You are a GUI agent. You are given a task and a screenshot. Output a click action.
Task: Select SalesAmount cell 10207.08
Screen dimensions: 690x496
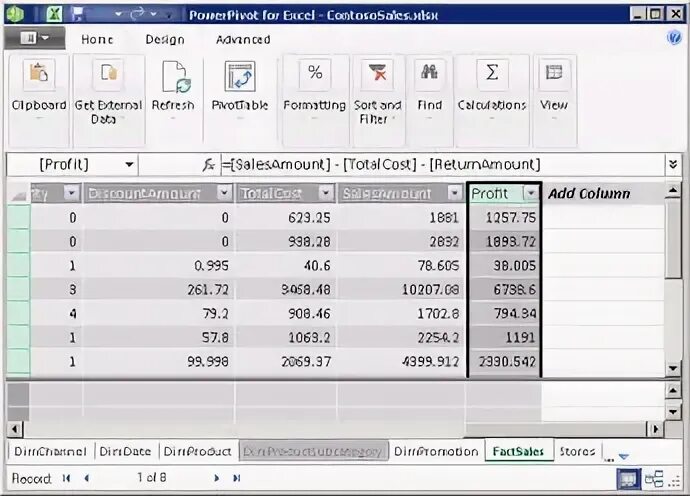tap(401, 289)
